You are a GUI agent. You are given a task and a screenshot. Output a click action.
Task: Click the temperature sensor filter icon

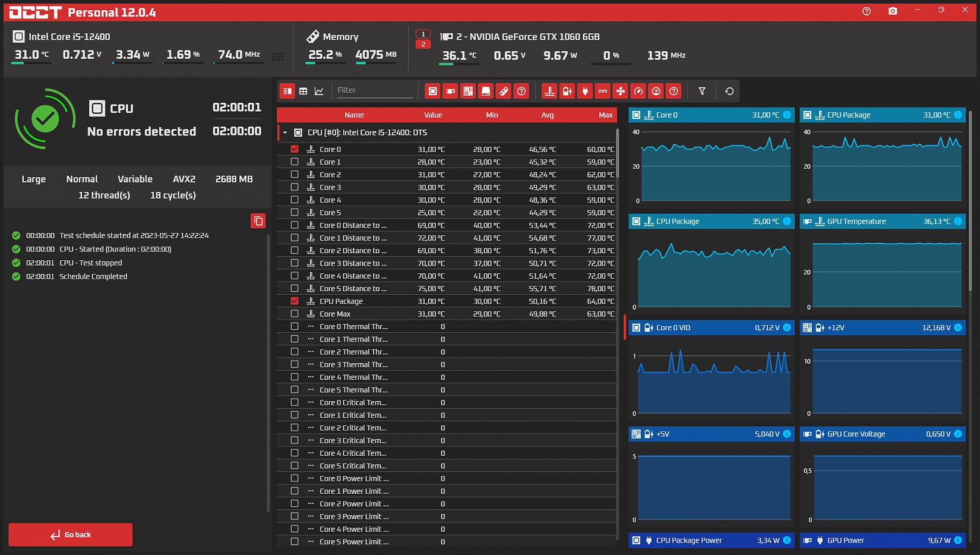pos(549,91)
